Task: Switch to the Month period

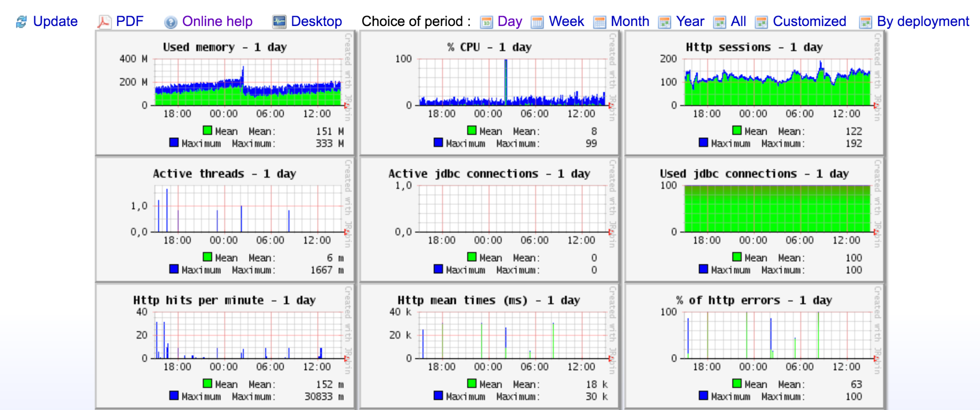Action: point(630,21)
